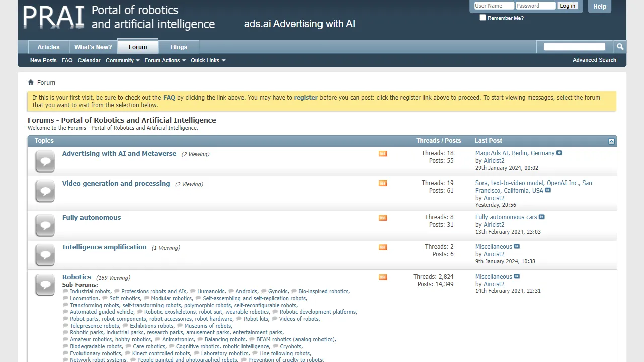
Task: Click forum status icon for Fully autonomous
Action: 45,226
